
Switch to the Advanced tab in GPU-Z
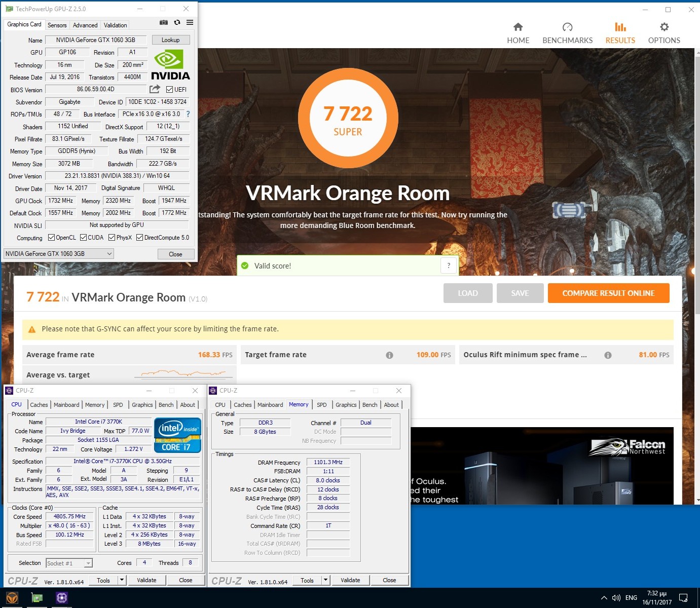tap(85, 25)
